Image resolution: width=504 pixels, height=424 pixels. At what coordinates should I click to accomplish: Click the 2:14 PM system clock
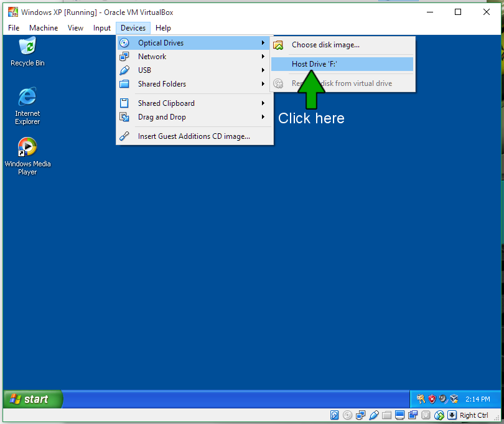coord(478,399)
